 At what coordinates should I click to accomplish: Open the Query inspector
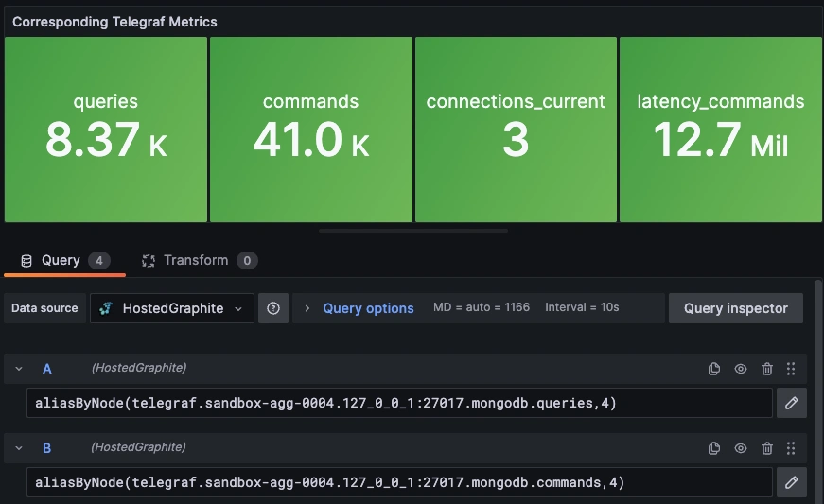tap(736, 308)
